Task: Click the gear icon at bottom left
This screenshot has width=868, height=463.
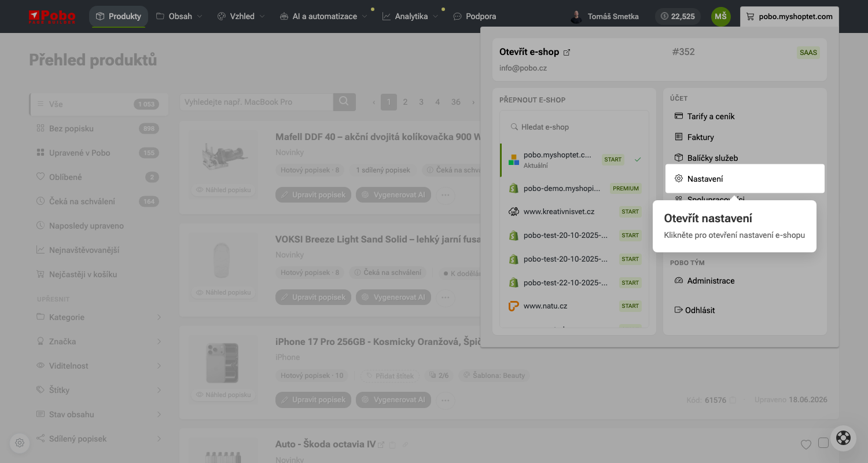Action: (x=20, y=443)
